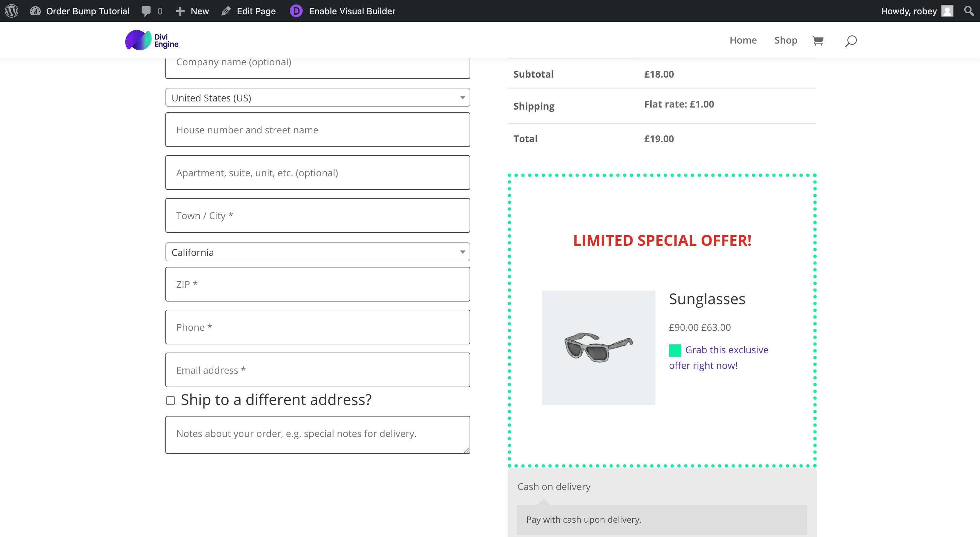
Task: Select the Cash on delivery payment method
Action: click(554, 486)
